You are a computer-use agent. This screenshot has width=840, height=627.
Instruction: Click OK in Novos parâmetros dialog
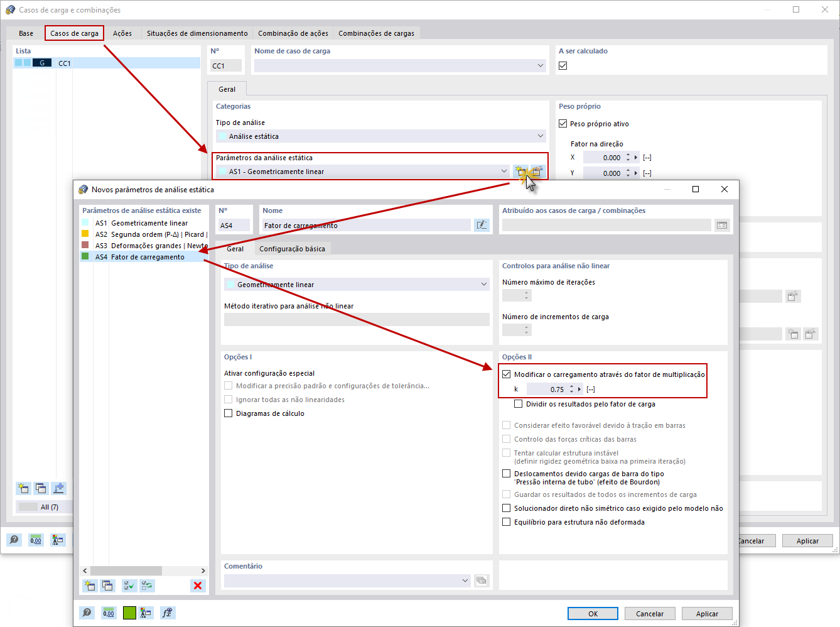coord(593,614)
